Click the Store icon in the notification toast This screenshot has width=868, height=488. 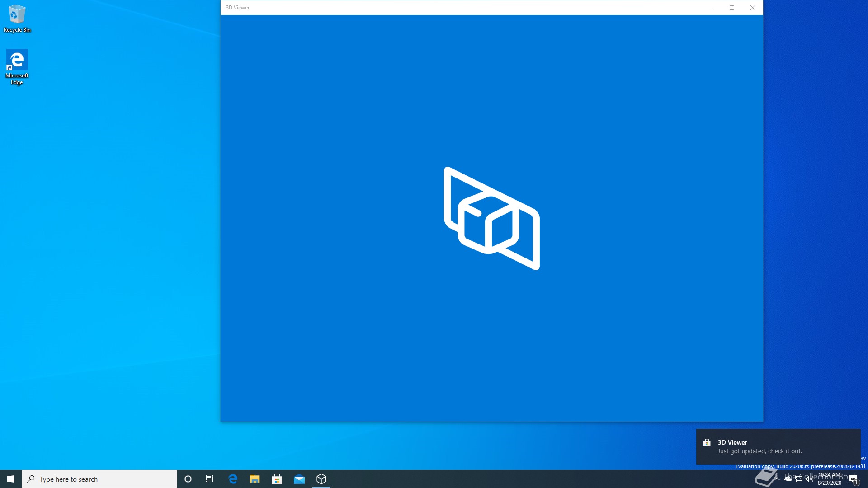coord(707,442)
